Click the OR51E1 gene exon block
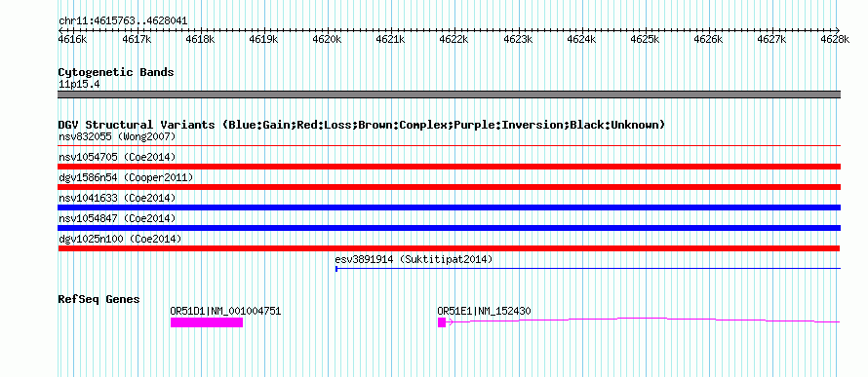Image resolution: width=868 pixels, height=377 pixels. pyautogui.click(x=442, y=322)
